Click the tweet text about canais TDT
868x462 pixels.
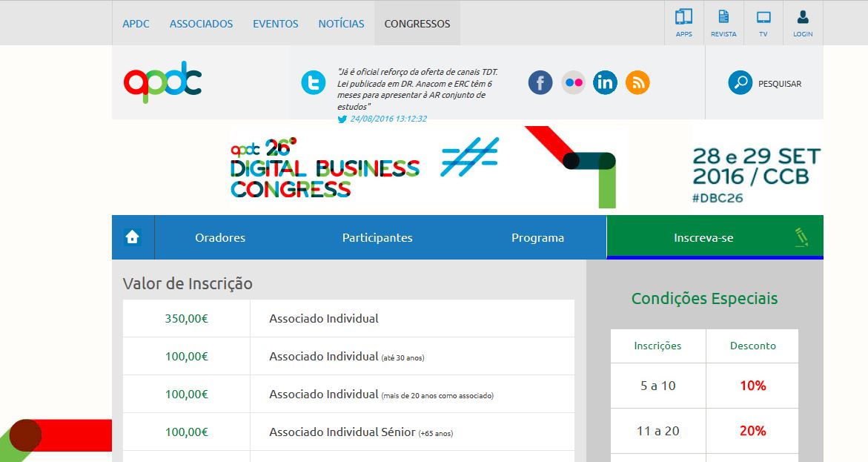417,89
